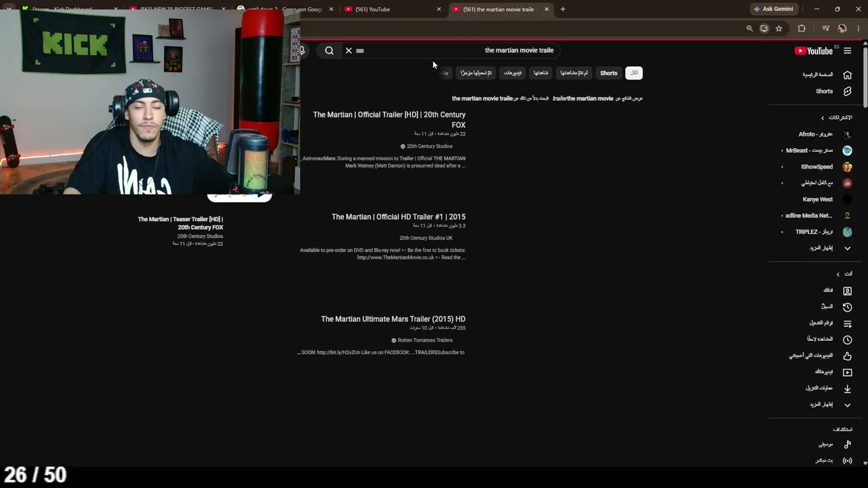Open the You section header arrow
Image resolution: width=868 pixels, height=488 pixels.
pyautogui.click(x=837, y=274)
